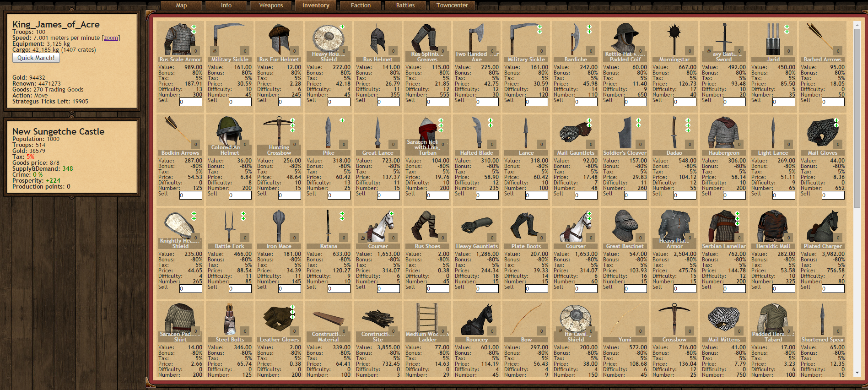The width and height of the screenshot is (868, 390).
Task: Click the inventory scrollbar thumb
Action: (x=857, y=119)
